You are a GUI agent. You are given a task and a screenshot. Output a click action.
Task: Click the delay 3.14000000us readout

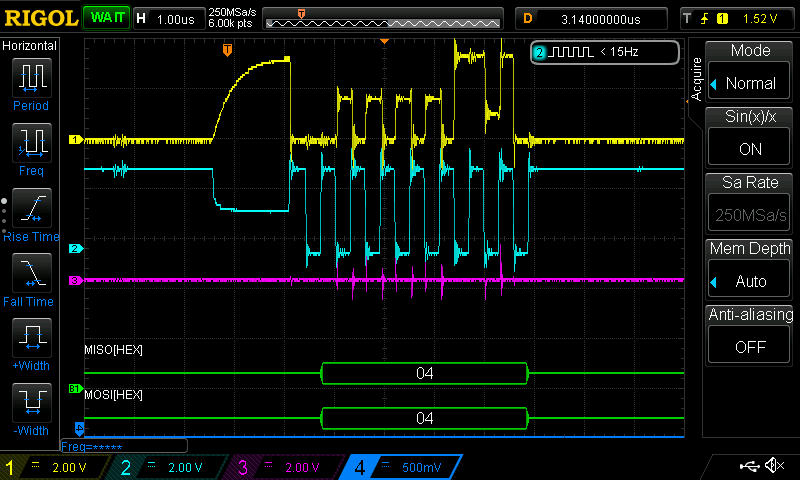click(591, 19)
